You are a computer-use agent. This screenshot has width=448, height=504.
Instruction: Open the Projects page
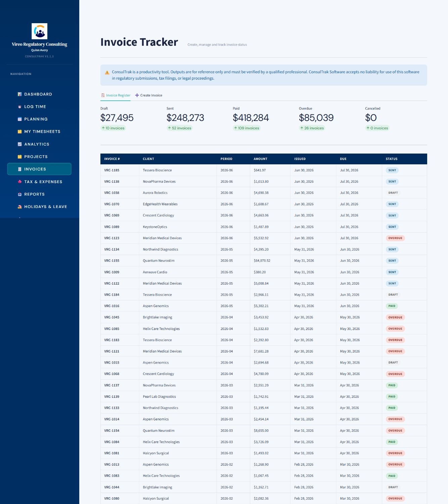[x=39, y=157]
